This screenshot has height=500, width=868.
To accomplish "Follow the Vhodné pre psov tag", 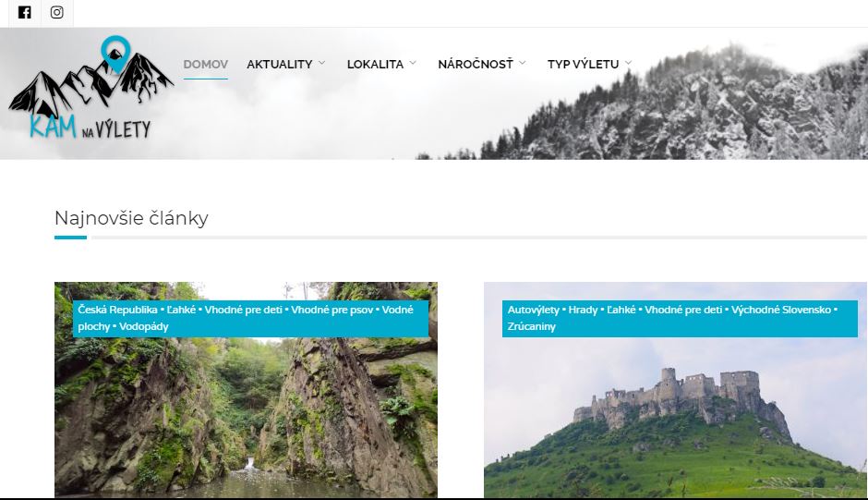I will point(332,310).
